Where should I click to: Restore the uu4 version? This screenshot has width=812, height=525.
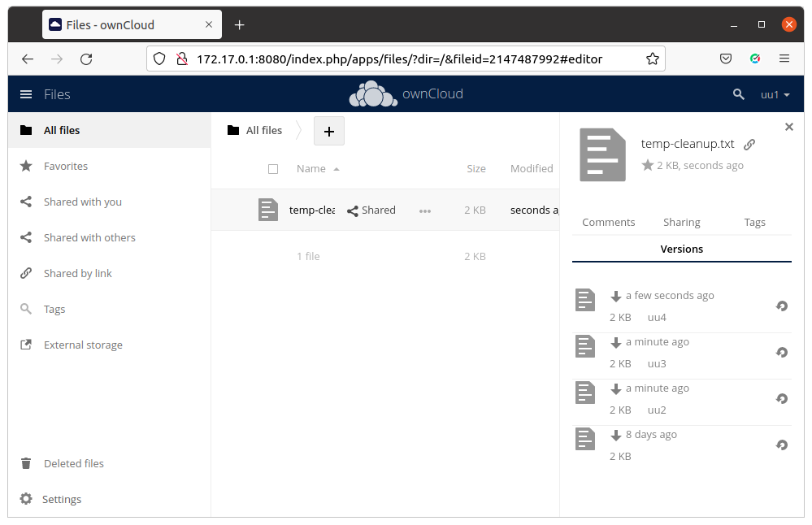pos(782,306)
